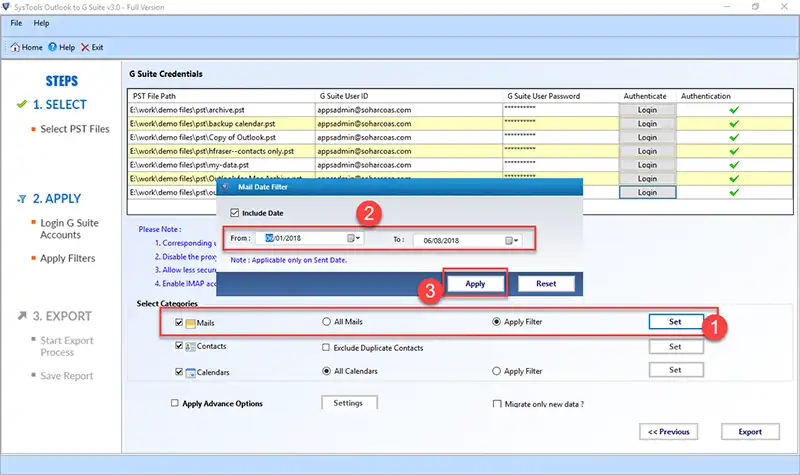Click Login button for archive.pst row
This screenshot has height=475, width=800.
click(x=647, y=110)
